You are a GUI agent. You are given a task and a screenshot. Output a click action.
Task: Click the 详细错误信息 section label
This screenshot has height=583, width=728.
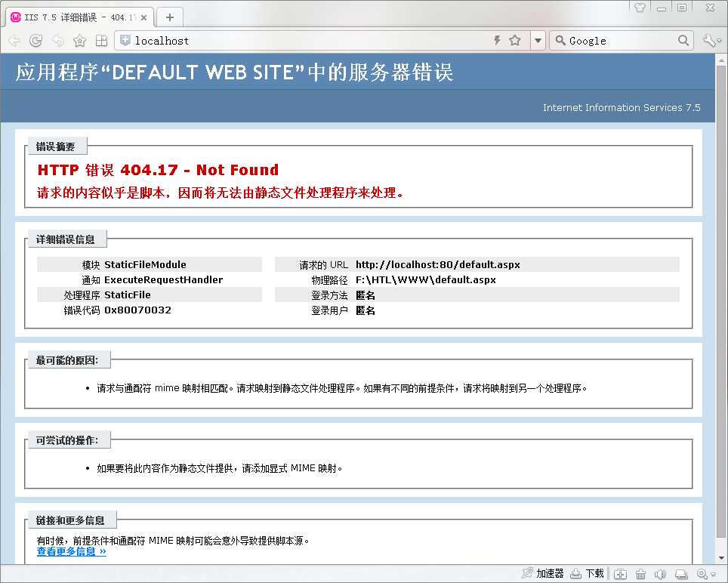coord(66,239)
